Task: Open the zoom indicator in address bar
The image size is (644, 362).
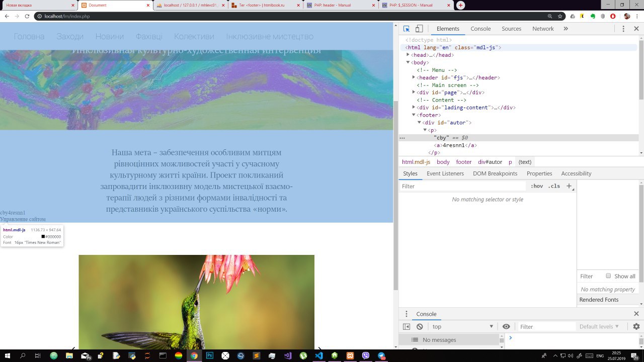Action: [549, 16]
